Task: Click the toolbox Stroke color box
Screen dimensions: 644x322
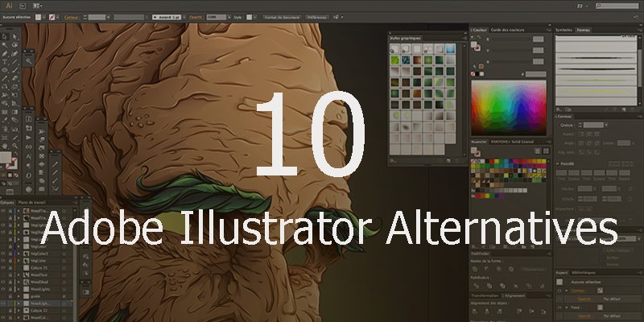Action: click(14, 164)
